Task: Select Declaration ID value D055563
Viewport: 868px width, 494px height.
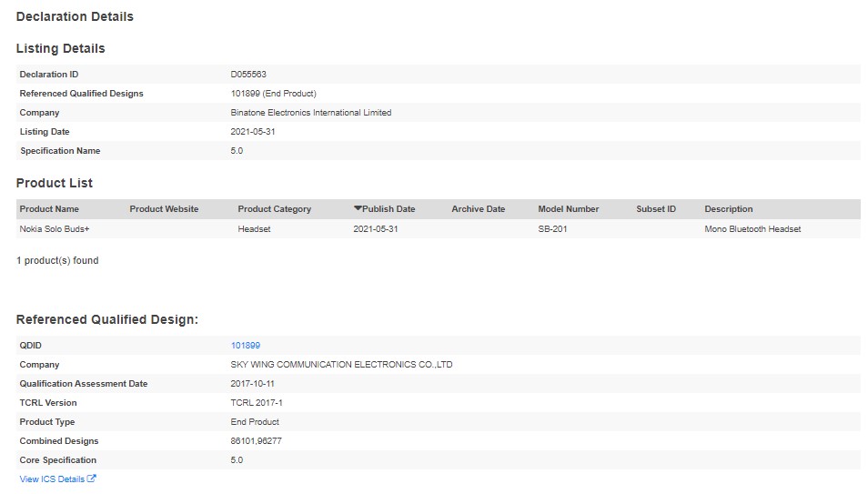Action: tap(248, 75)
